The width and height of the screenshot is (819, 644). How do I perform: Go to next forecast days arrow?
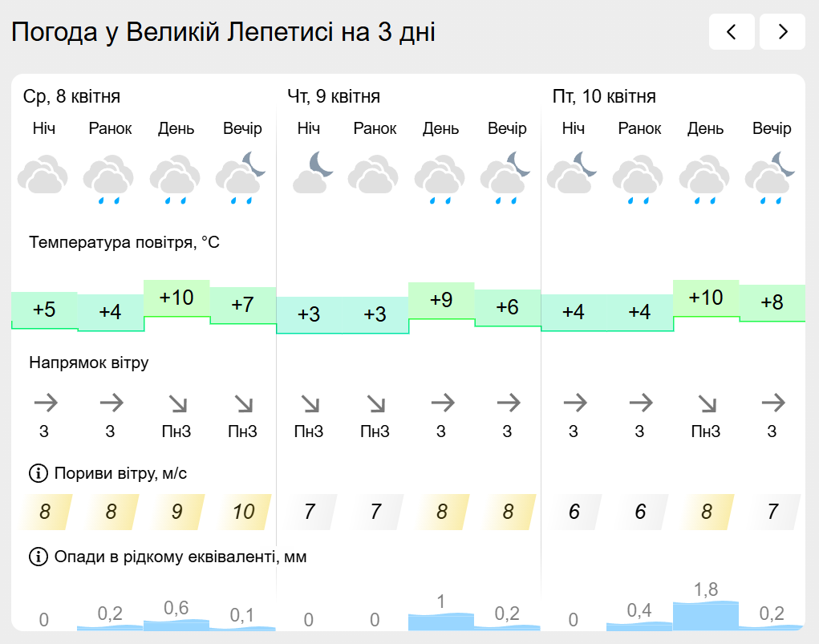(782, 32)
